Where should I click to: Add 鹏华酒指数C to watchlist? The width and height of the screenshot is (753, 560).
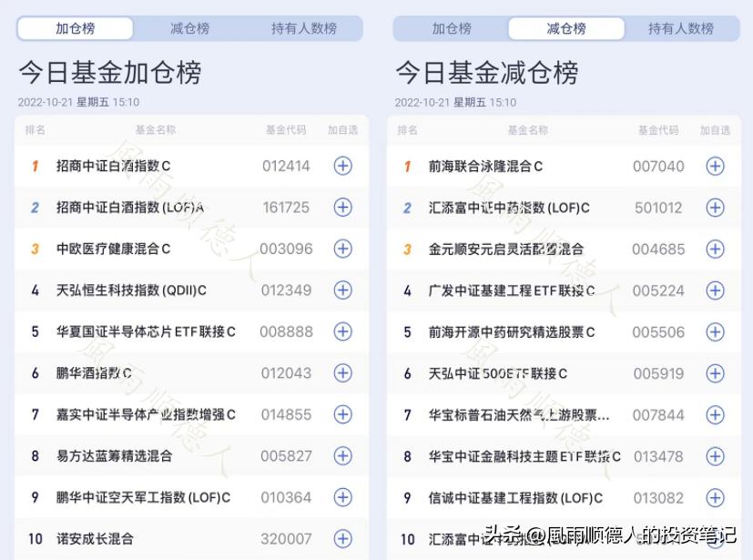[x=343, y=372]
